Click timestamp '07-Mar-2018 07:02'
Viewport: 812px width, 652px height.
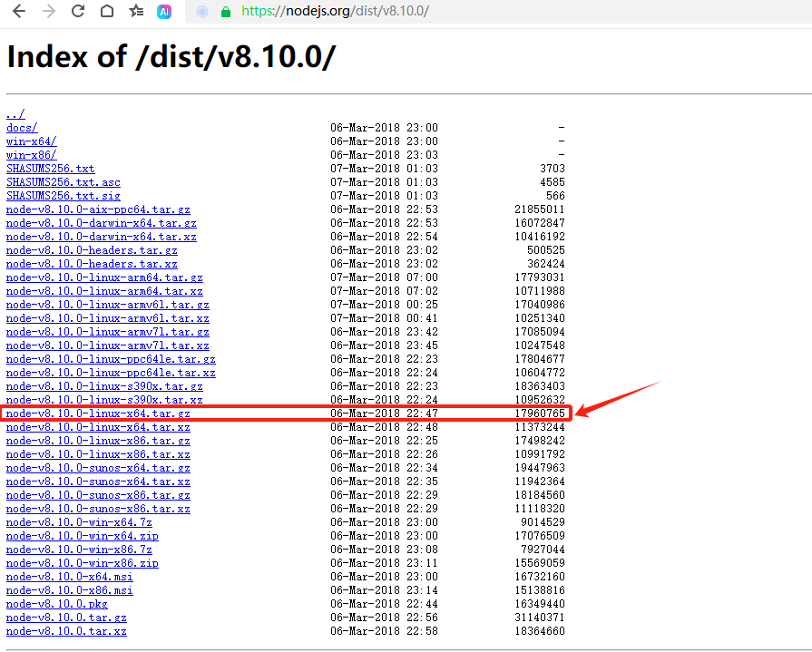coord(385,291)
